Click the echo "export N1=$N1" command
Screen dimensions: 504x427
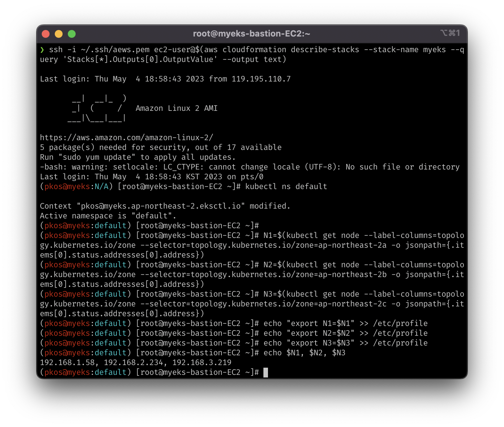(346, 323)
